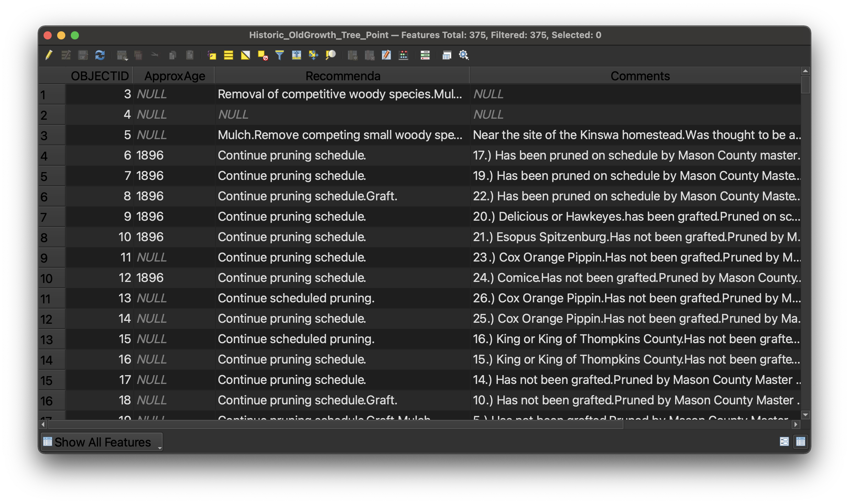Open the filter/select by form tool
Image resolution: width=849 pixels, height=504 pixels.
click(x=280, y=55)
